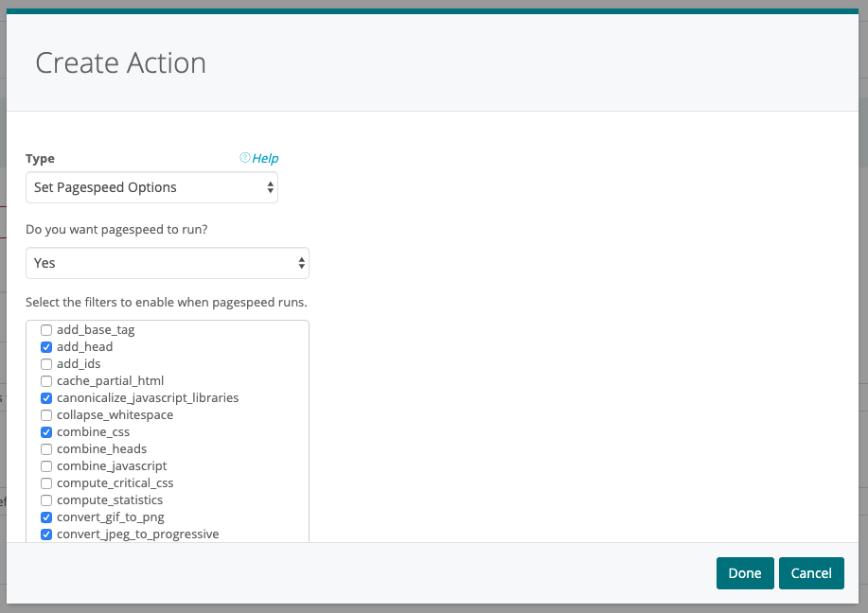The image size is (868, 613).
Task: Check the add_ids filter
Action: pyautogui.click(x=46, y=364)
